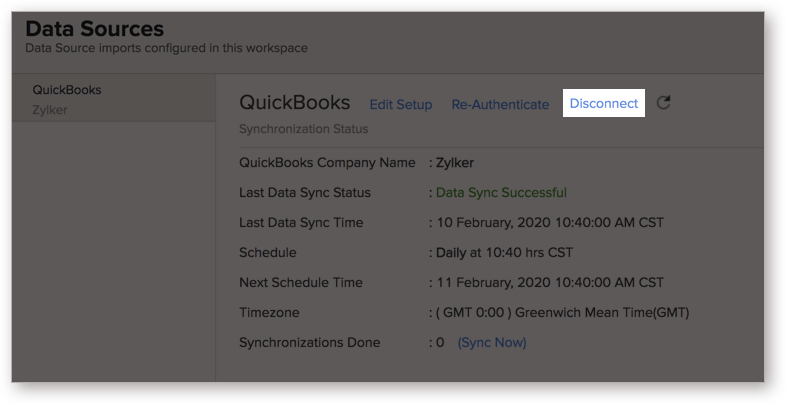Click the 10 February, 2020 sync time value
Viewport: 786px width, 404px height.
[550, 223]
